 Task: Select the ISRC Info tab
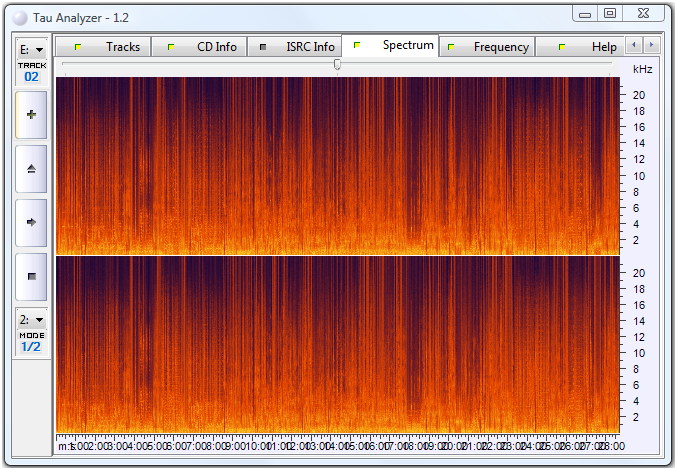click(297, 47)
